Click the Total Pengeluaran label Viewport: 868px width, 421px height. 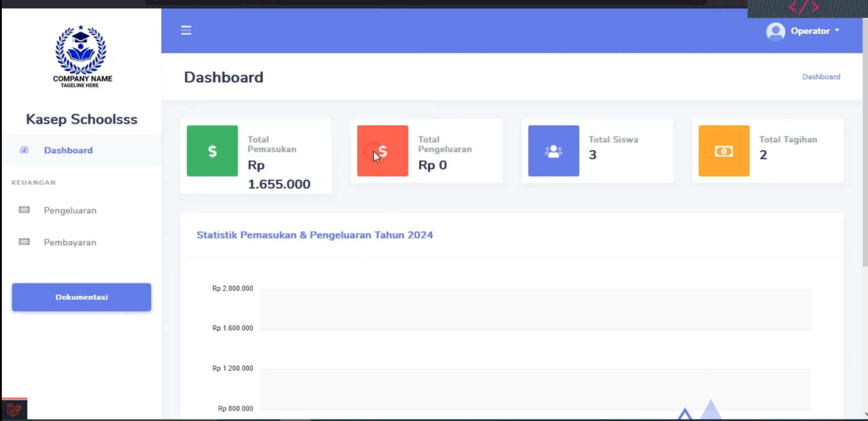coord(445,144)
